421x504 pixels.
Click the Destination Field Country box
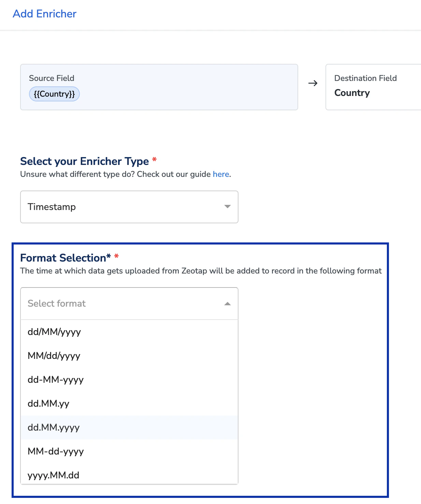click(x=373, y=87)
